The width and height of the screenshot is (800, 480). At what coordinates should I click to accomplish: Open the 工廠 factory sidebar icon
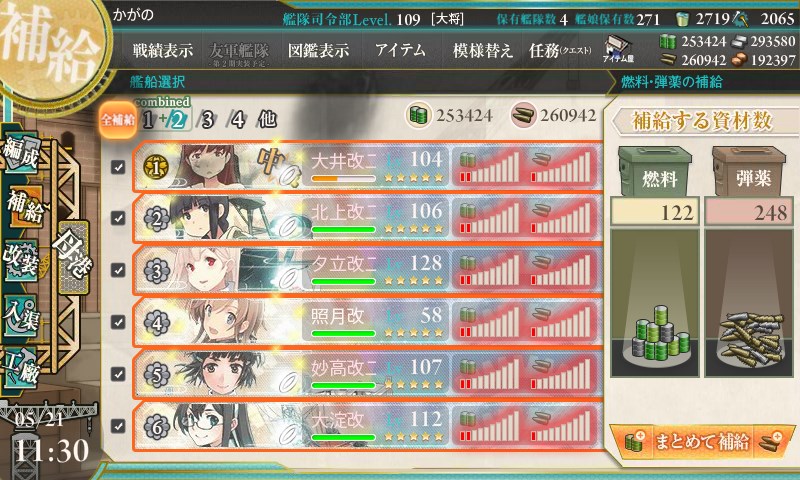[21, 367]
